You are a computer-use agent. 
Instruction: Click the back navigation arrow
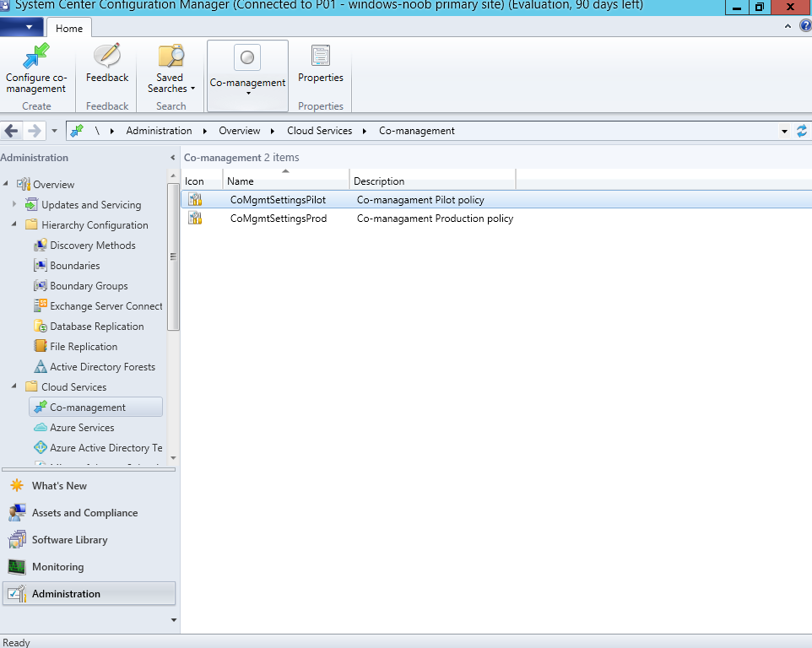click(x=11, y=131)
